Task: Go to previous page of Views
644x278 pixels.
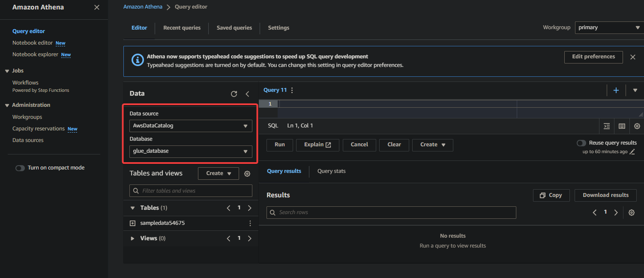Action: click(x=229, y=238)
